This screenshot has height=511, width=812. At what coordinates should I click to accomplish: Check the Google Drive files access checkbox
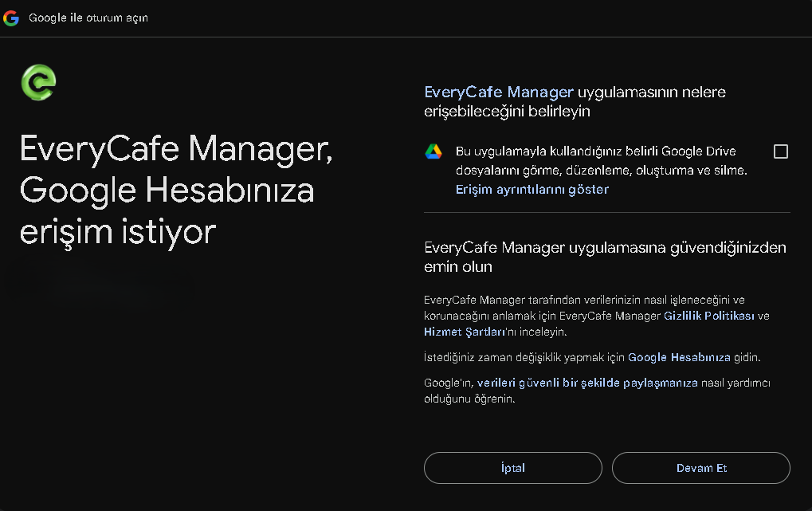point(780,151)
